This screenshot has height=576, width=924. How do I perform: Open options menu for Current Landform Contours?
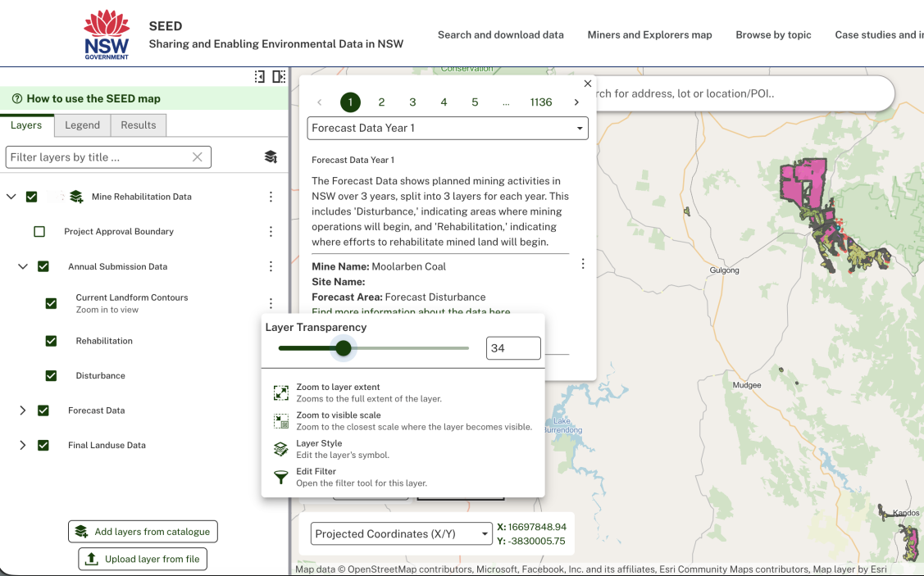point(271,303)
